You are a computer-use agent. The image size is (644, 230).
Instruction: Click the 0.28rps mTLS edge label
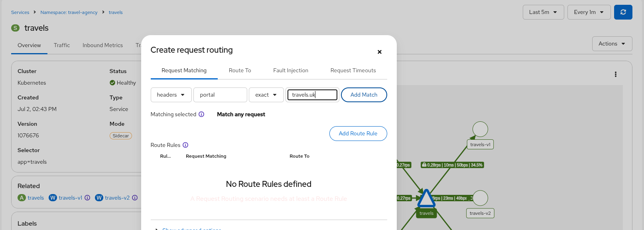coord(452,165)
